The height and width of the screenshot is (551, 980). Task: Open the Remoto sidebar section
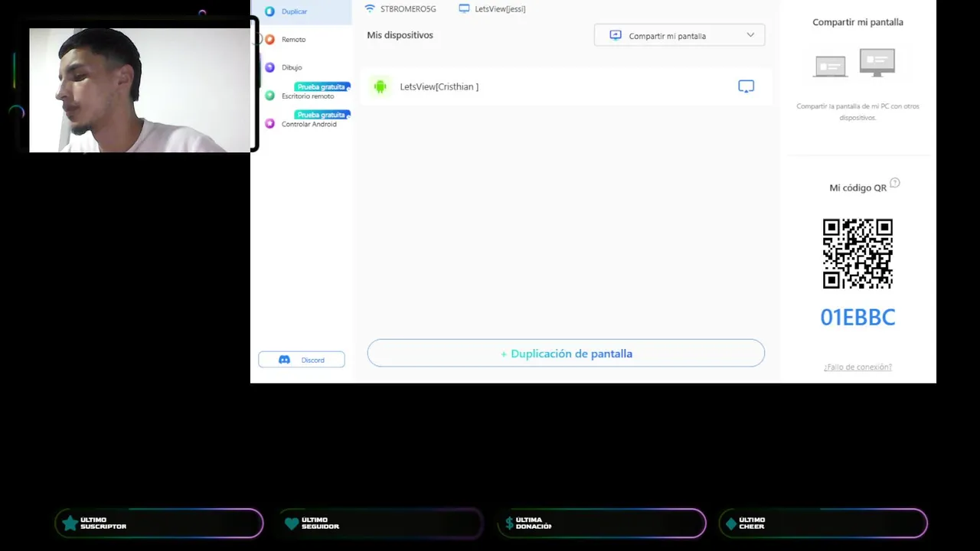pyautogui.click(x=293, y=39)
